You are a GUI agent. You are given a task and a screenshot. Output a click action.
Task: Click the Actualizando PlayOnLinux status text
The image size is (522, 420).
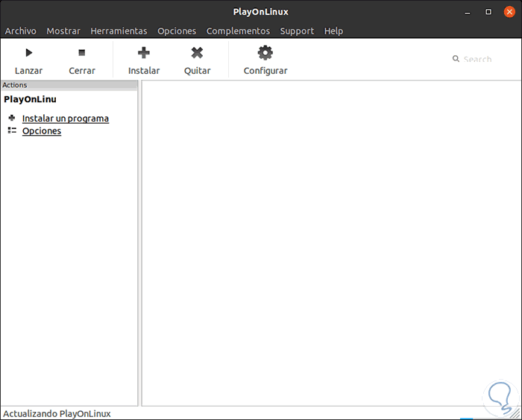tap(57, 414)
